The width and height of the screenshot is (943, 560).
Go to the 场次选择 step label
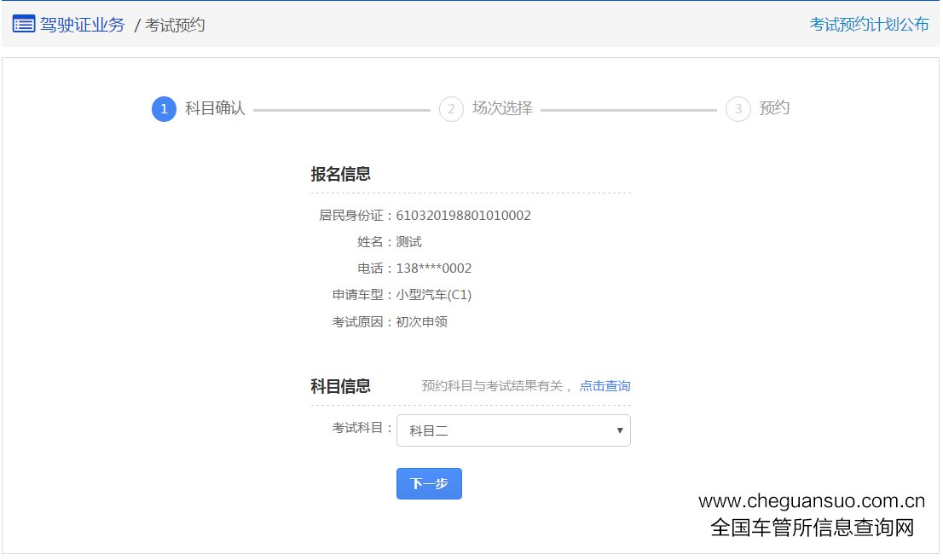coord(502,108)
